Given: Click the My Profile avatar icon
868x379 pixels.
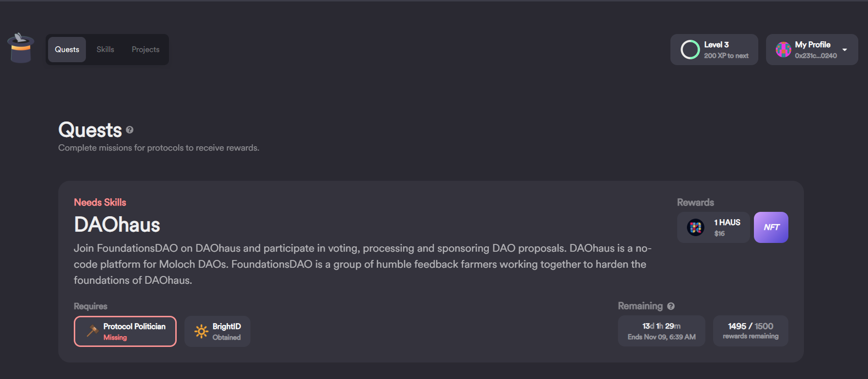Looking at the screenshot, I should 783,50.
